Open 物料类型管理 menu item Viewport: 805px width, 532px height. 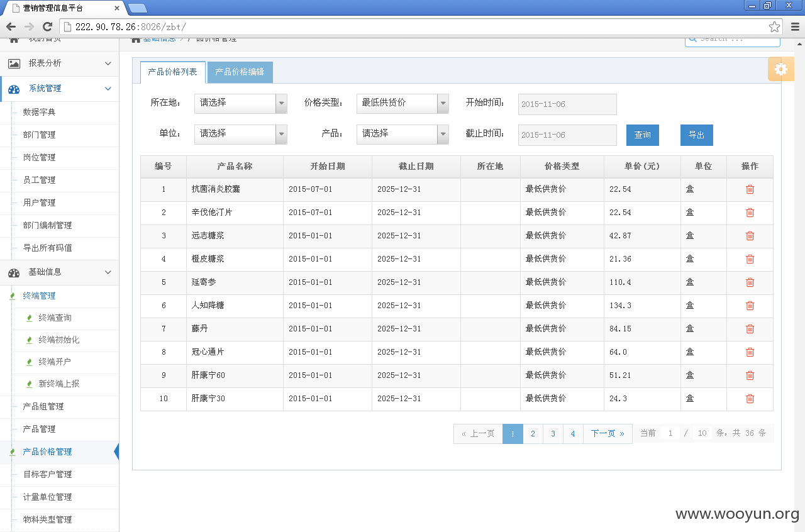click(47, 519)
